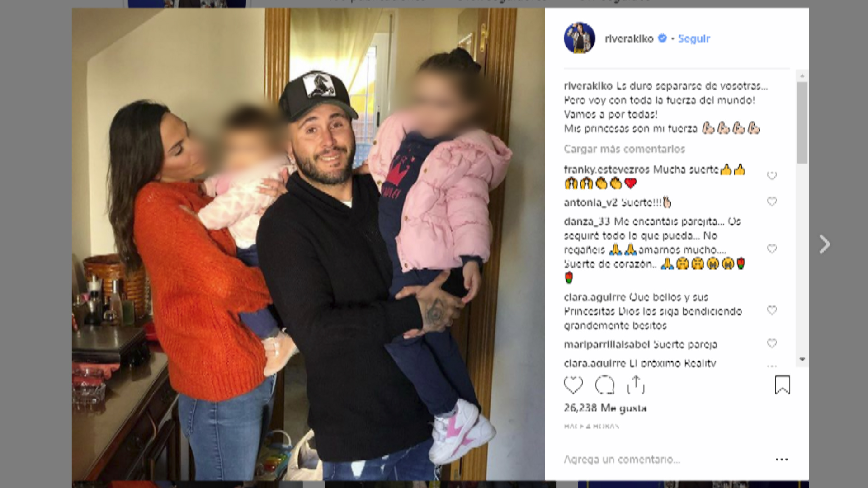Click comments scrollbar thumb

(802, 122)
